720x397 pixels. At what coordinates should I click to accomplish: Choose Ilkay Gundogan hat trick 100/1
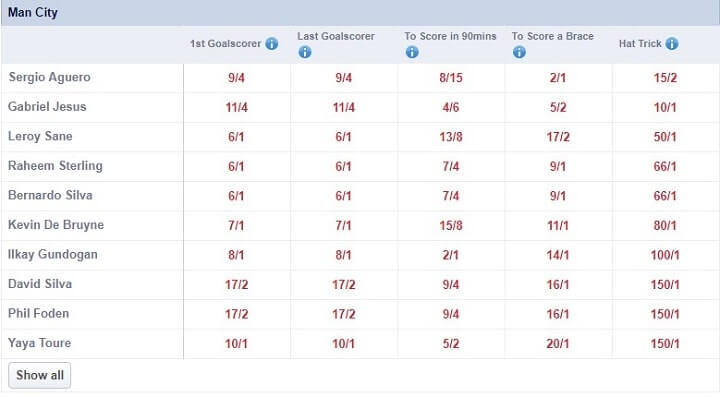tap(665, 255)
